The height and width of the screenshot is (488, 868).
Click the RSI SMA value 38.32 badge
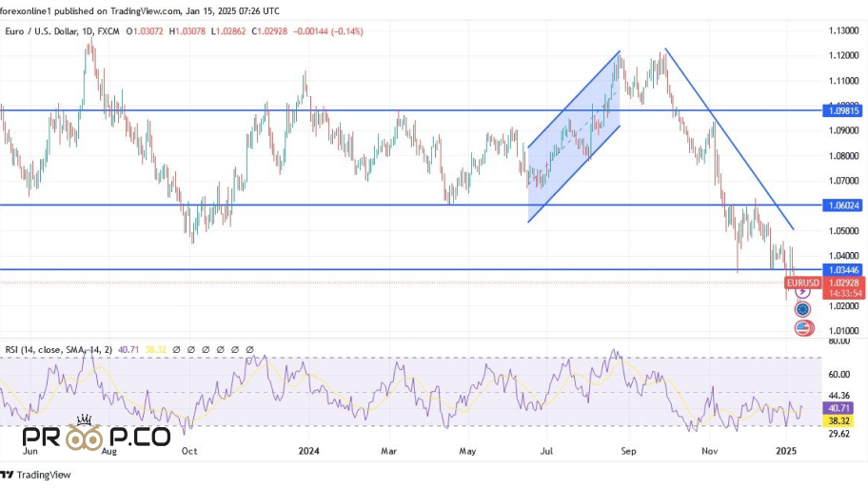(x=839, y=421)
